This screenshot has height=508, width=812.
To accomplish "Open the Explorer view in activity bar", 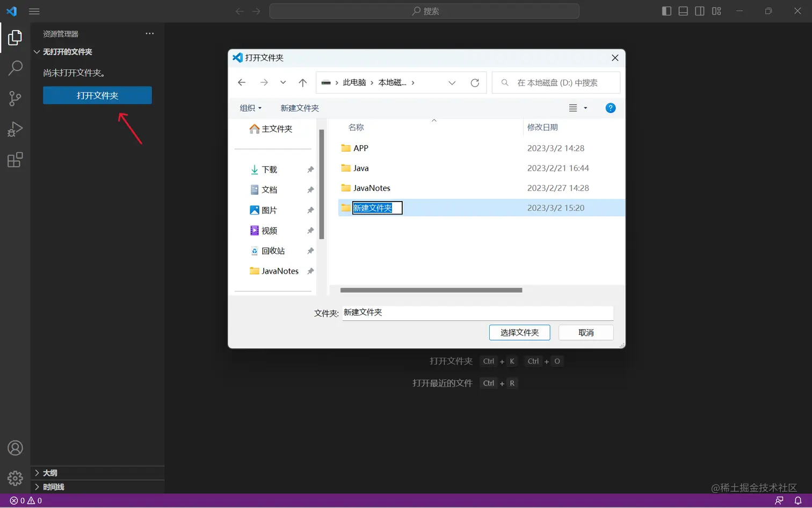I will tap(15, 38).
